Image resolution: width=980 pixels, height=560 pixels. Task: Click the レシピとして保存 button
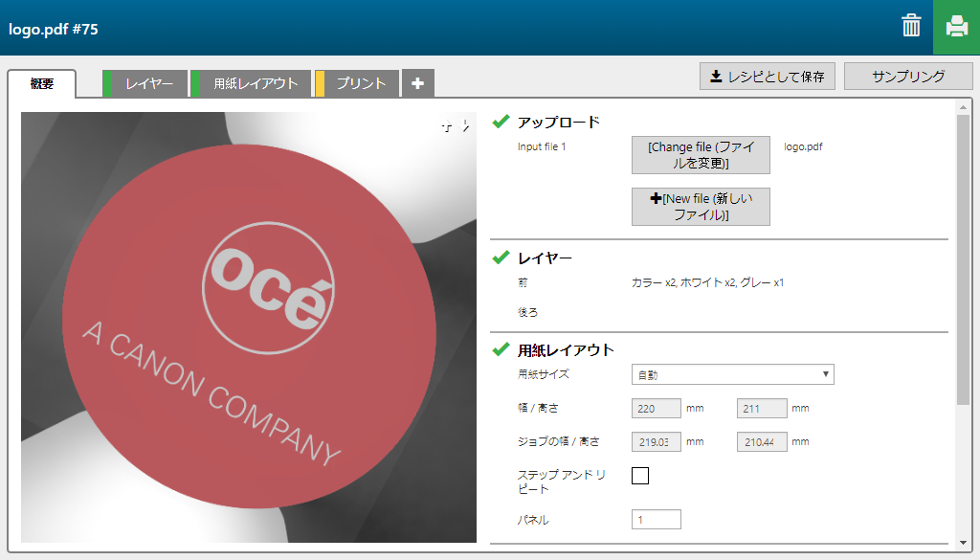(x=768, y=77)
